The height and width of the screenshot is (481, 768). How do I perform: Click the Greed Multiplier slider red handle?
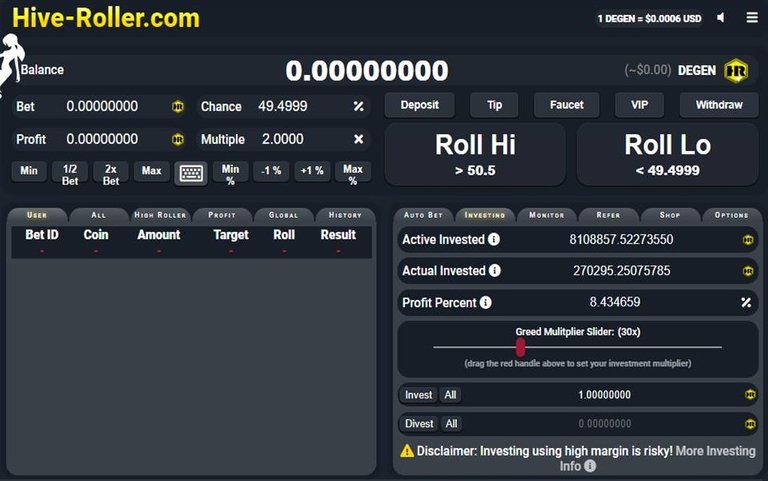pos(520,347)
